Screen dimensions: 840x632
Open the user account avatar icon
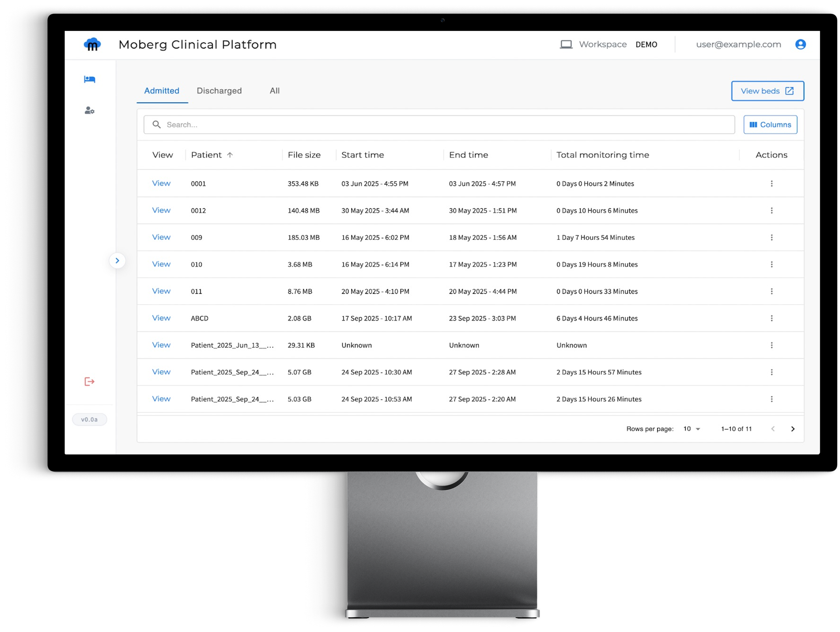[x=800, y=44]
